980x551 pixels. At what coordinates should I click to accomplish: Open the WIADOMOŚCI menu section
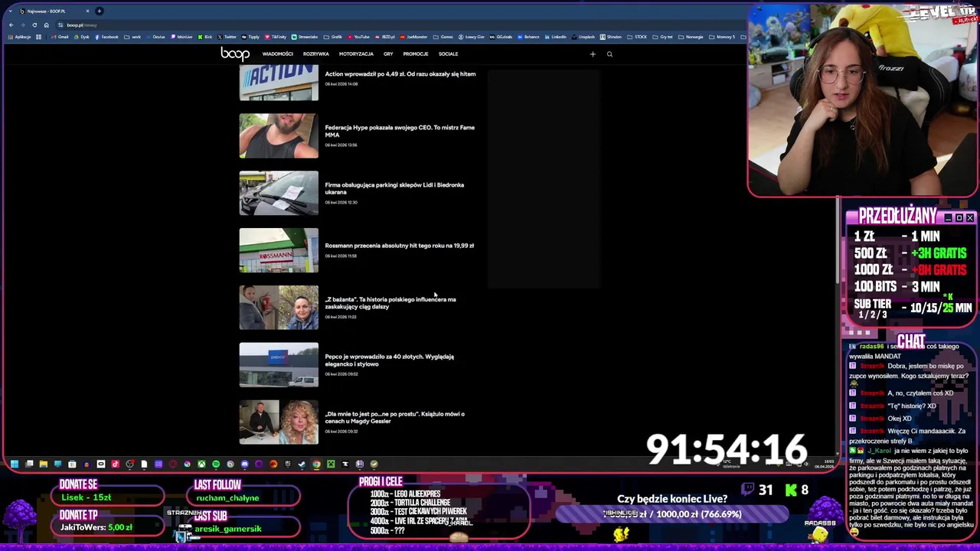[x=277, y=54]
